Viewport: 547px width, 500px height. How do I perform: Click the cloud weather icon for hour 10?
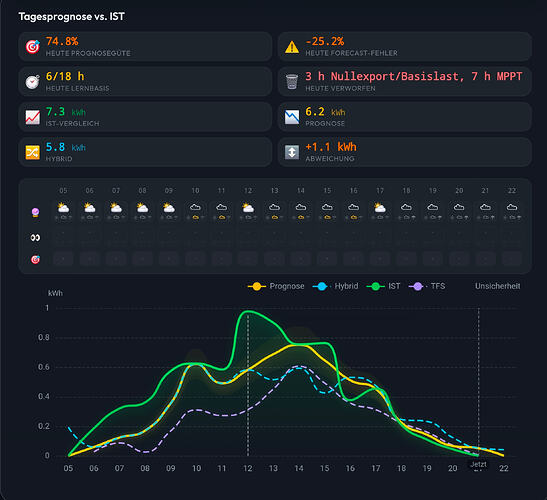[195, 207]
